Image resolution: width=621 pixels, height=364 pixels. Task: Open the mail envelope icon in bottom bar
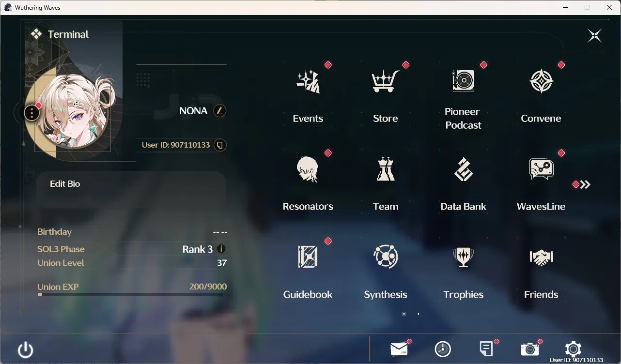click(x=399, y=349)
